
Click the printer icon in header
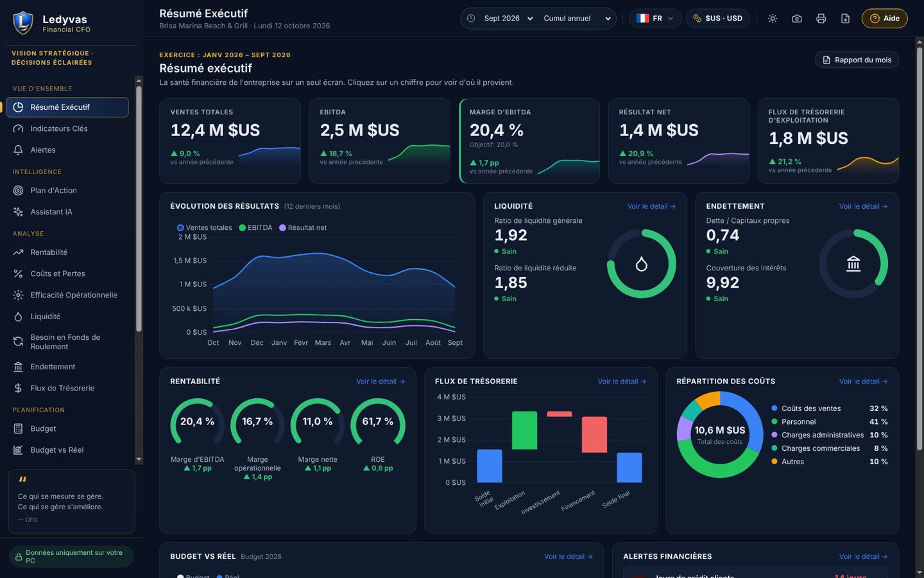tap(821, 19)
